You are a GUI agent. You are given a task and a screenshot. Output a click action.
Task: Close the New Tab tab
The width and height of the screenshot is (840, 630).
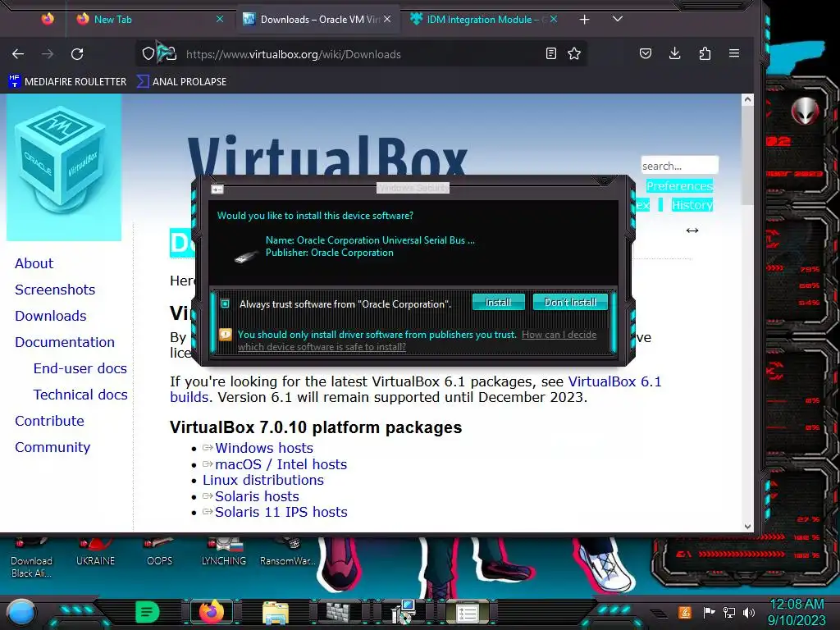click(x=220, y=20)
